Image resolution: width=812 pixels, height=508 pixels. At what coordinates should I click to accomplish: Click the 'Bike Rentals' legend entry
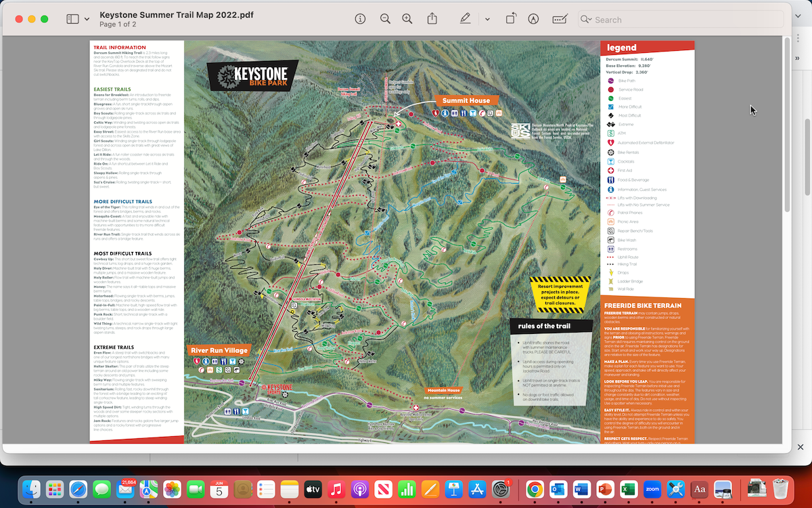pyautogui.click(x=623, y=152)
